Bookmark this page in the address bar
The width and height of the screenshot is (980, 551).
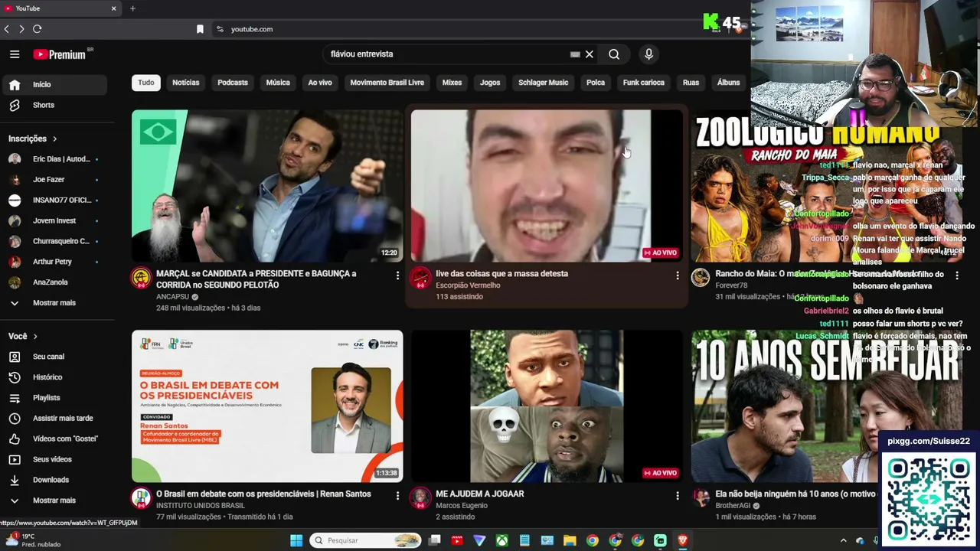pos(200,29)
